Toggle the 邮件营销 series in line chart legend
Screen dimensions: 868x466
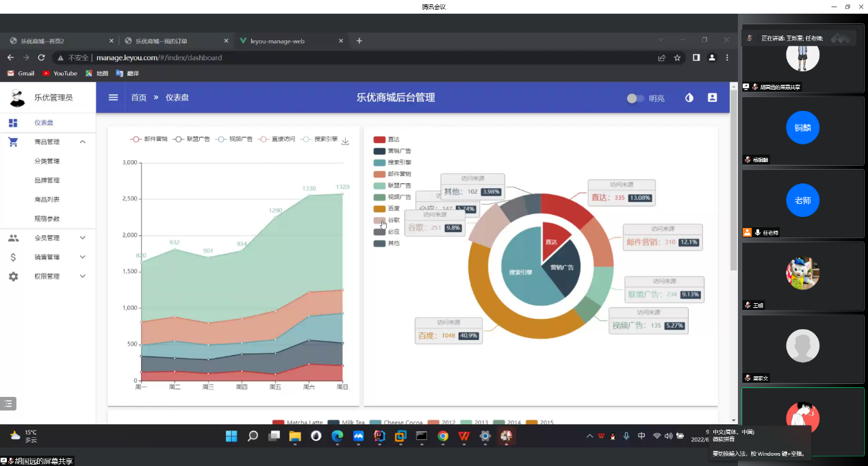[x=149, y=139]
